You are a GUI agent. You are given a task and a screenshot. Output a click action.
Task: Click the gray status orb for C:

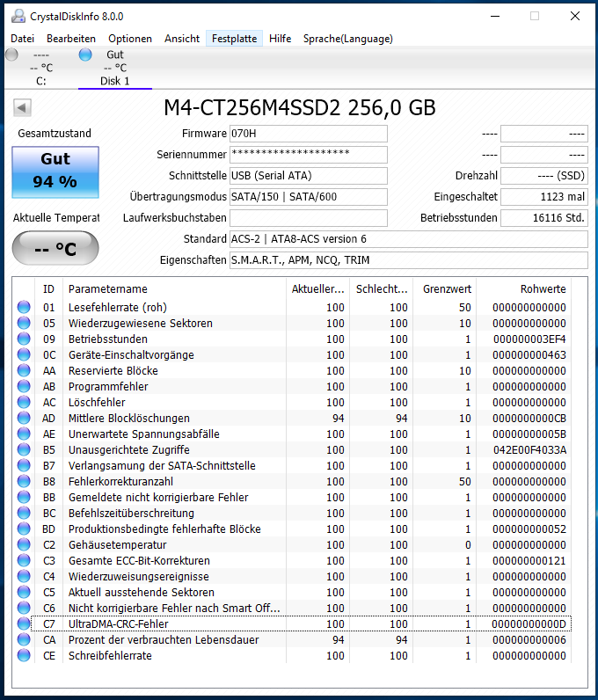[x=11, y=55]
